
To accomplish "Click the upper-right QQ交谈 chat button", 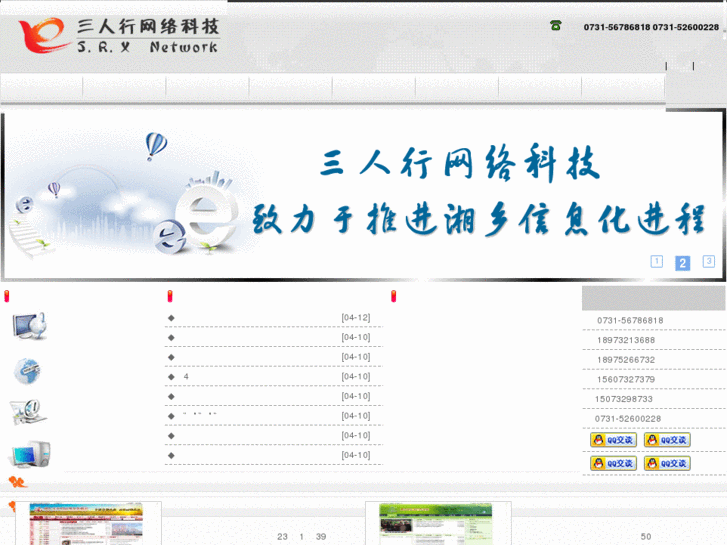I will tap(667, 440).
